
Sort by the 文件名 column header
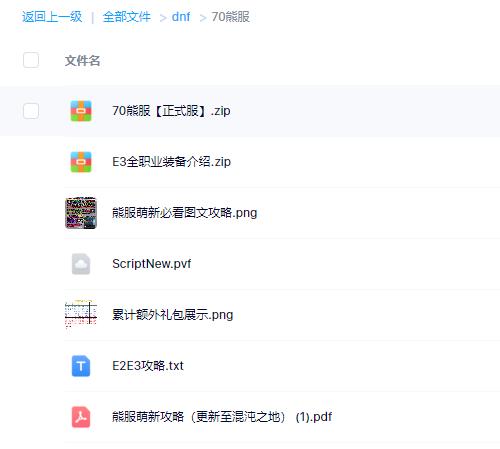[x=83, y=60]
